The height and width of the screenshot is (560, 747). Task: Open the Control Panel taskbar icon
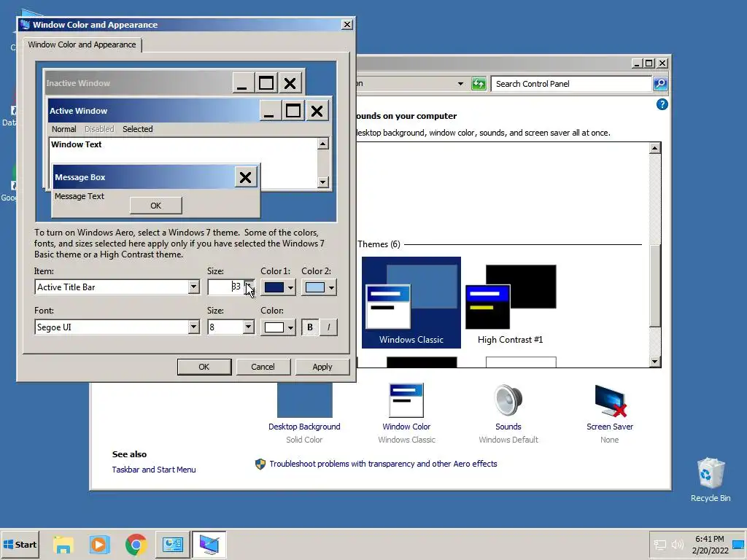[172, 544]
